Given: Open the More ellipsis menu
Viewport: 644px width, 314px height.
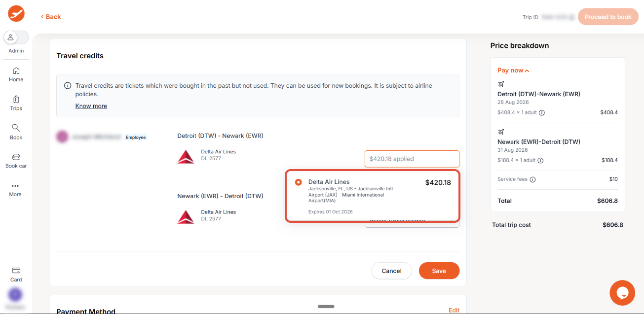Looking at the screenshot, I should tap(15, 186).
